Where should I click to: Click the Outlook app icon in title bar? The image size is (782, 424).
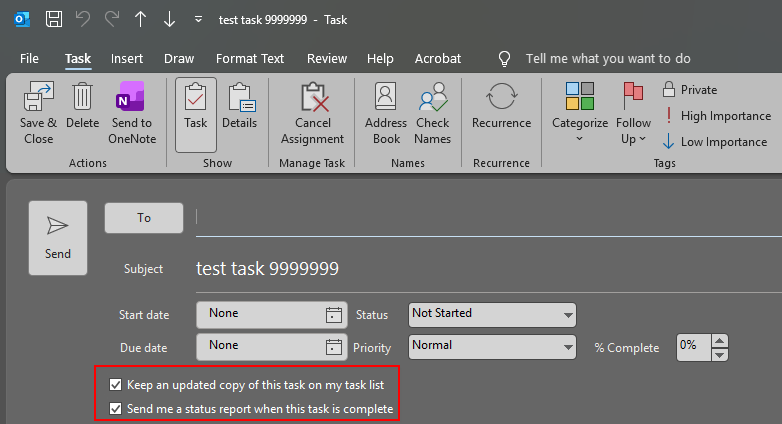22,19
